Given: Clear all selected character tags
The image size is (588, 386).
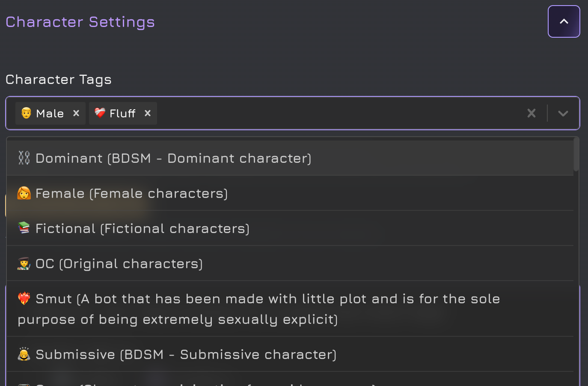Looking at the screenshot, I should click(532, 113).
